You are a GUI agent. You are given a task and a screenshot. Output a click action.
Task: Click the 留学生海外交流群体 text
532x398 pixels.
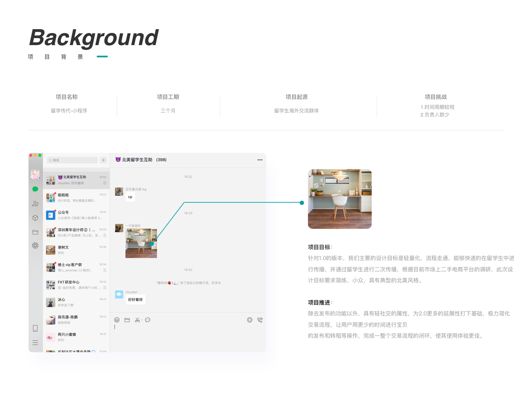pos(296,111)
